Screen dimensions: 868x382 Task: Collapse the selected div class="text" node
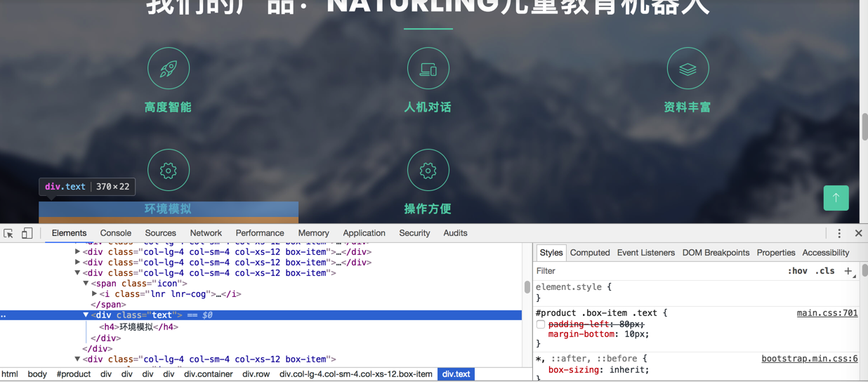(86, 315)
